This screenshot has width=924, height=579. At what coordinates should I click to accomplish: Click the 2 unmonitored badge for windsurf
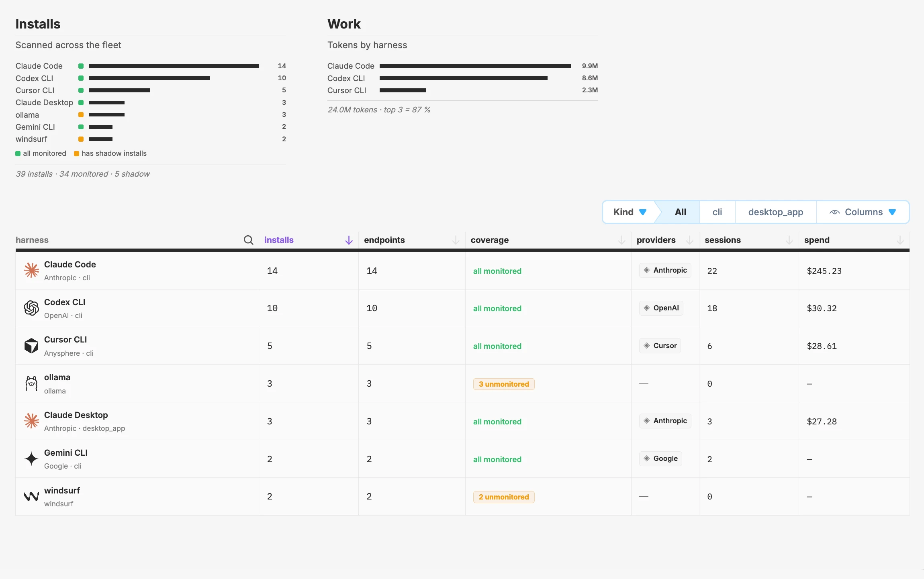(x=504, y=497)
